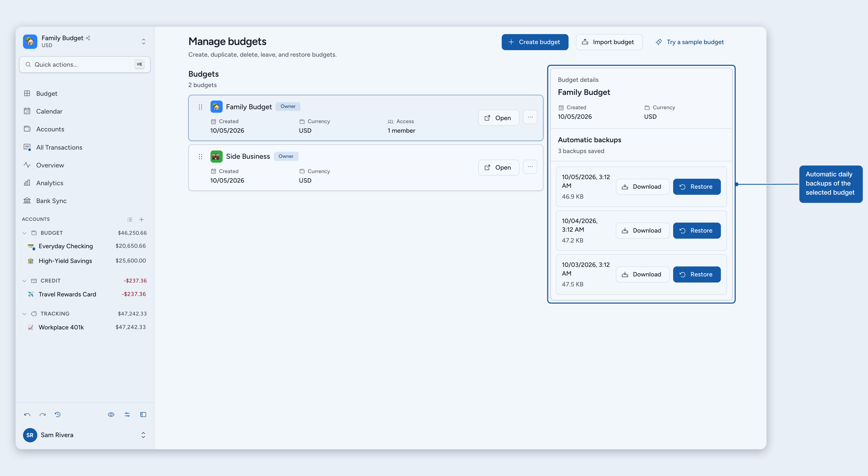The height and width of the screenshot is (476, 868).
Task: Click the list icon beside ACCOUNTS header
Action: [130, 220]
